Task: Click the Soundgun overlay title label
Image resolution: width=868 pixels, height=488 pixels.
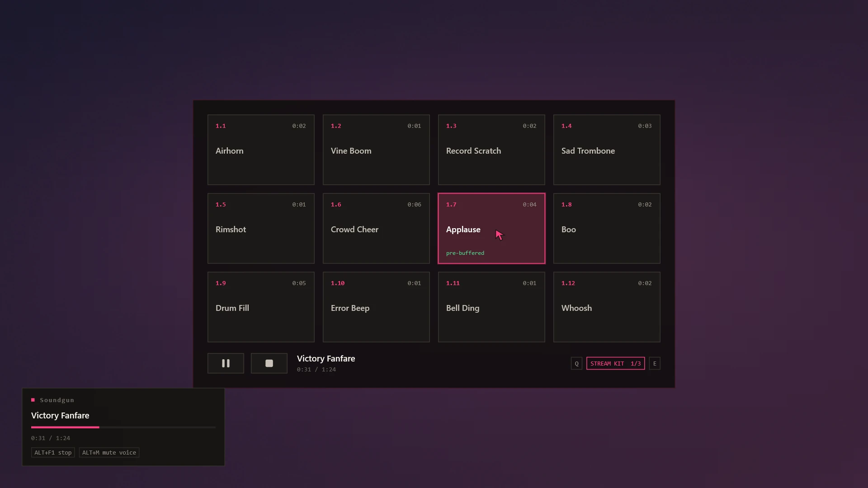Action: pyautogui.click(x=57, y=400)
